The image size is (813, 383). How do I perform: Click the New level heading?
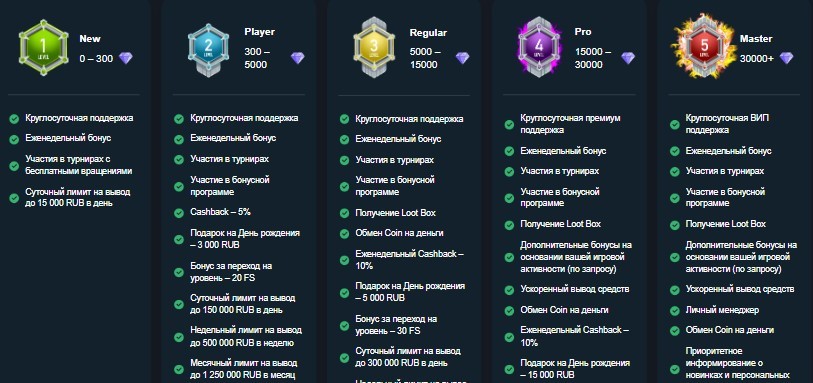[x=90, y=39]
